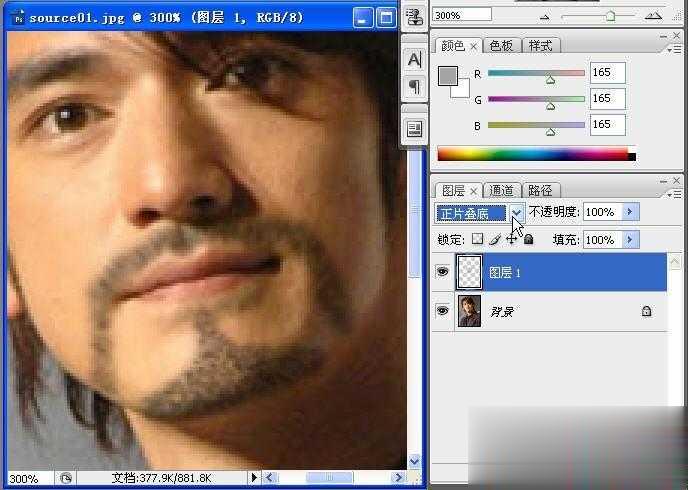Hide the 背景 layer with its eye icon
The width and height of the screenshot is (688, 490).
442,311
